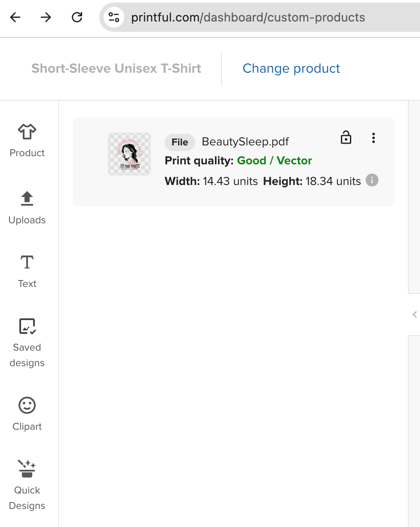Reload the page with refresh icon
This screenshot has height=527, width=420.
coord(77,17)
